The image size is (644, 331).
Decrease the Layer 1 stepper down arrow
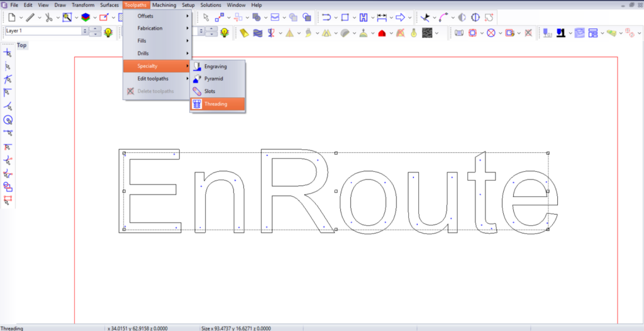point(96,34)
